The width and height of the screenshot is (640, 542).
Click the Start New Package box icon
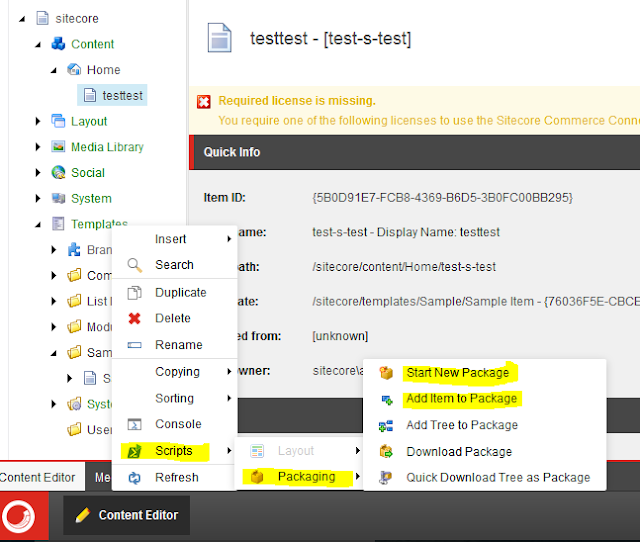click(386, 373)
